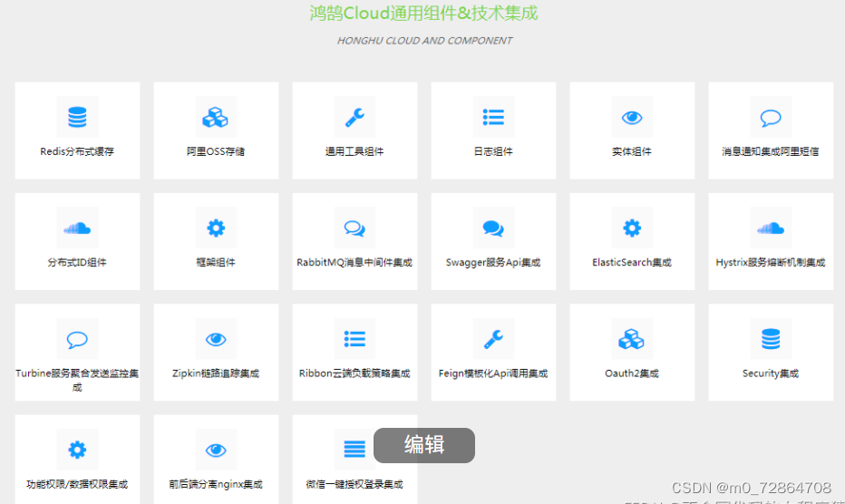Click the HONGHU CLOUD AND COMPONENT subtitle
The width and height of the screenshot is (845, 504).
click(424, 41)
